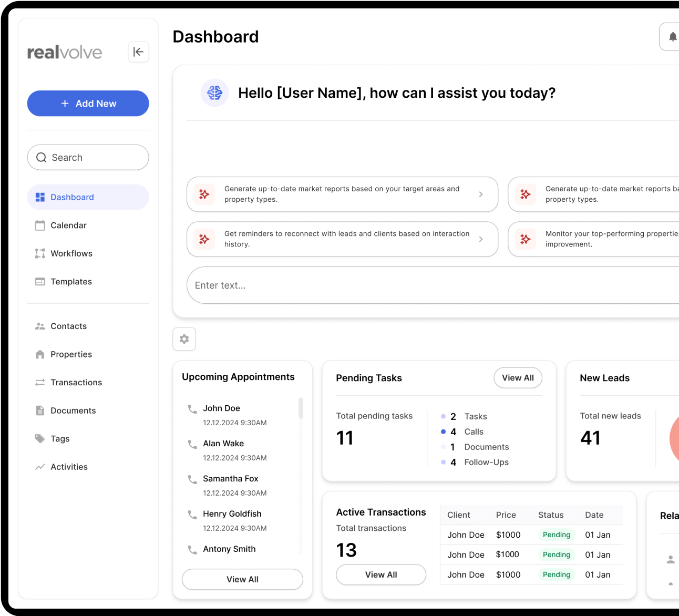
Task: Click sparkle icon on top-performing properties suggestion
Action: (x=526, y=239)
